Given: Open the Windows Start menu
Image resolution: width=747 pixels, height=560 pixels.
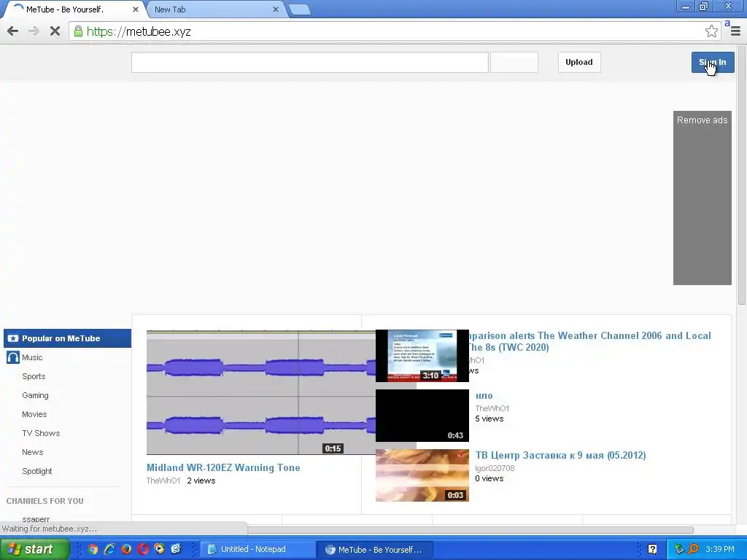Looking at the screenshot, I should (34, 549).
